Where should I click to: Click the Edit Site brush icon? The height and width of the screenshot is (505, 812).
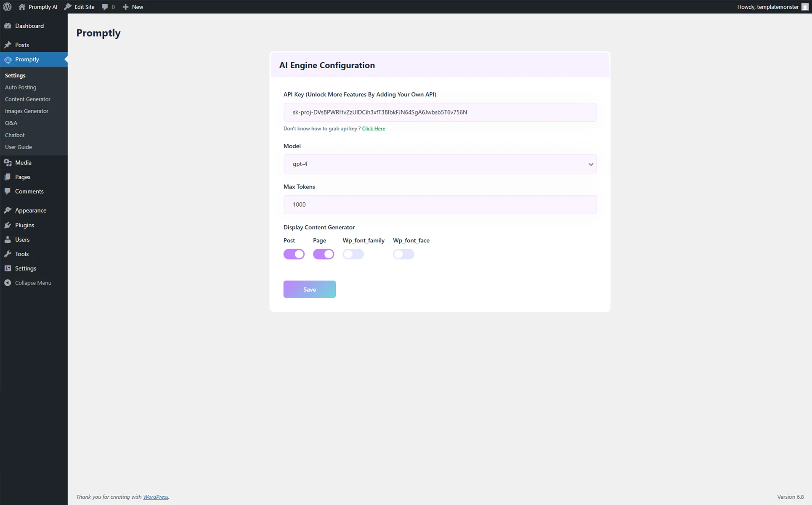point(68,7)
